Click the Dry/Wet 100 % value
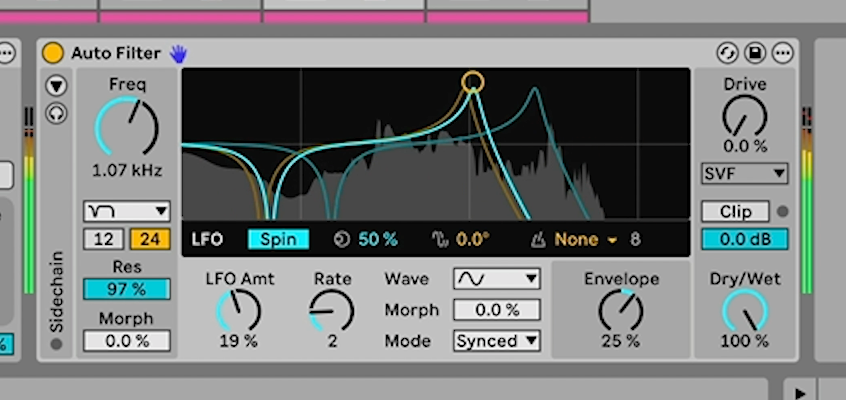Image resolution: width=846 pixels, height=400 pixels. click(745, 341)
